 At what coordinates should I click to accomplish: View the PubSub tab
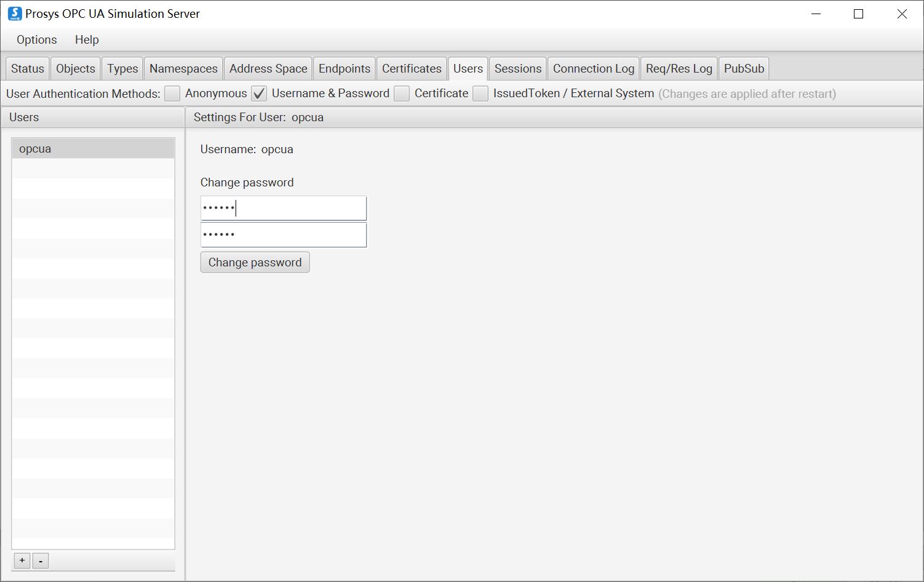pyautogui.click(x=743, y=68)
